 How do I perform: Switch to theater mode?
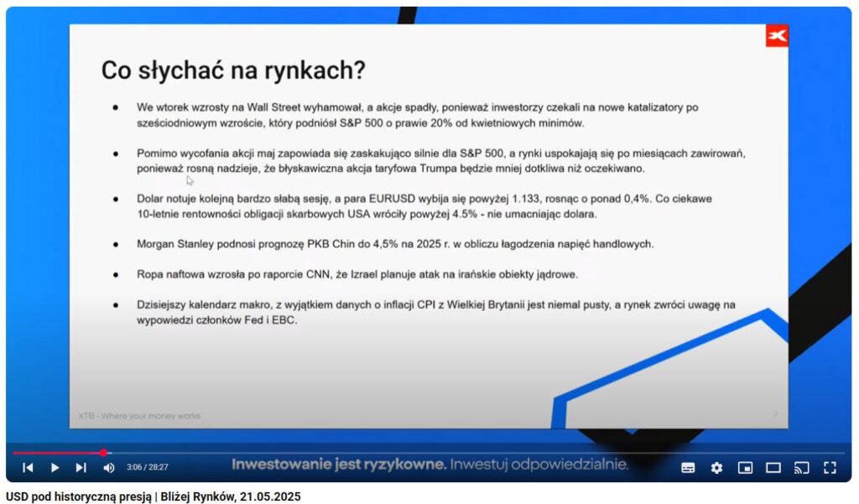click(x=773, y=467)
